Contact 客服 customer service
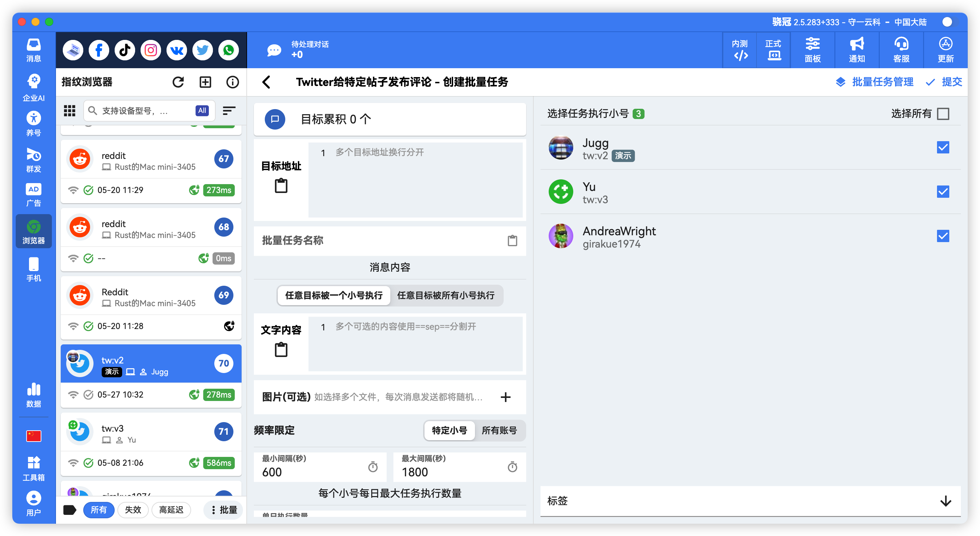The image size is (980, 536). [x=901, y=50]
